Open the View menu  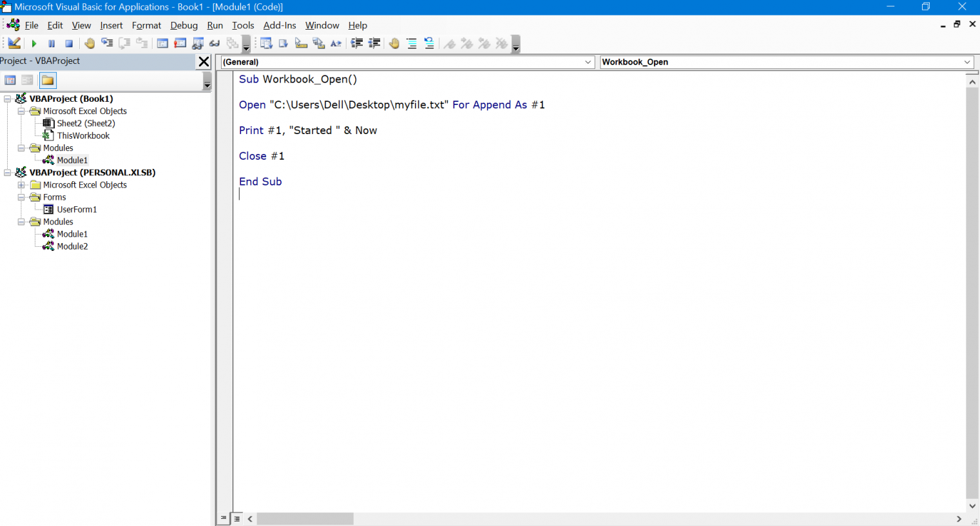point(81,25)
